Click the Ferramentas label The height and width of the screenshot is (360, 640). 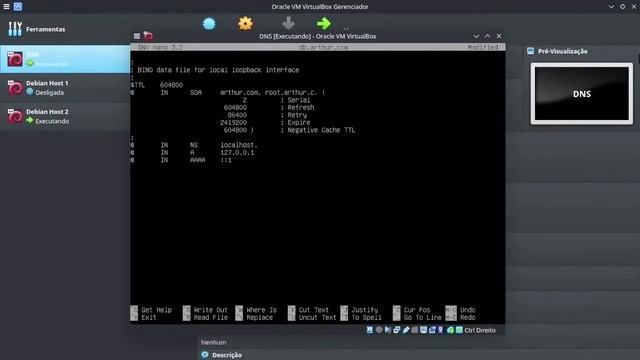tap(45, 29)
